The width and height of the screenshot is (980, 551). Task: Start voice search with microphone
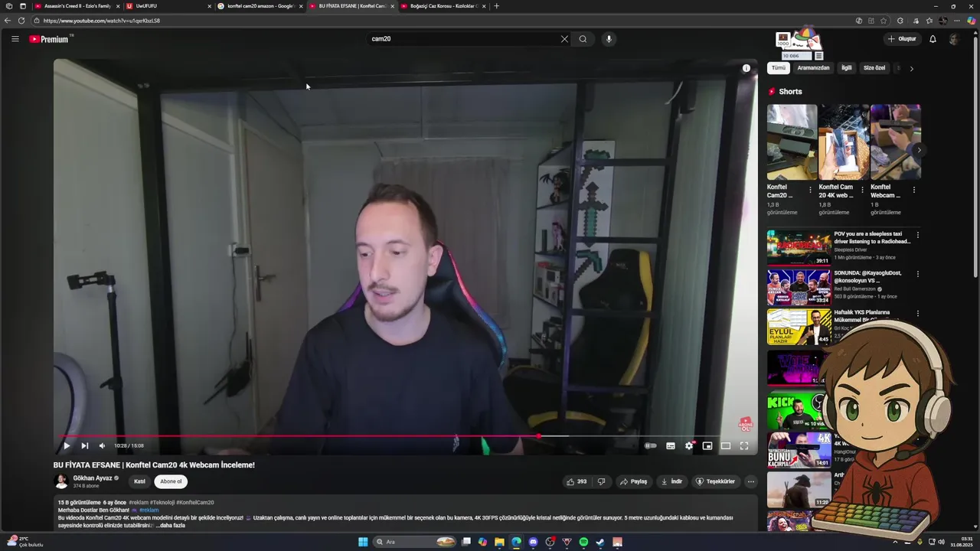(609, 39)
